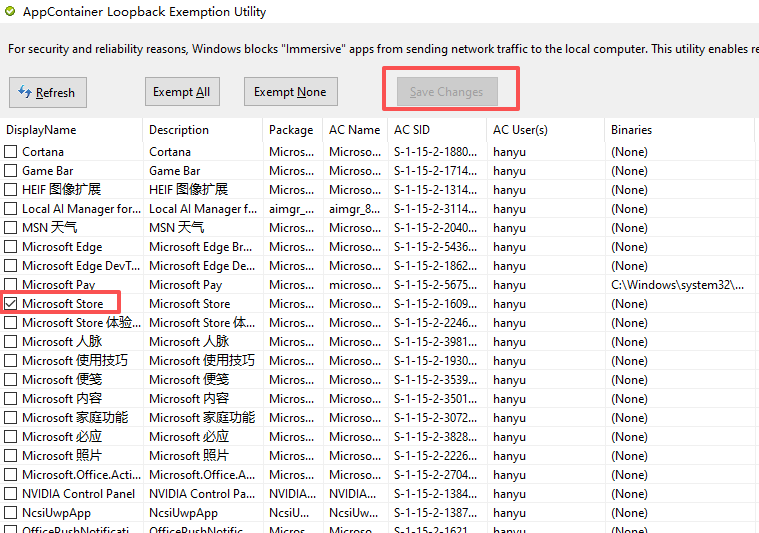Click the AC Name column header
The width and height of the screenshot is (759, 533).
click(355, 130)
